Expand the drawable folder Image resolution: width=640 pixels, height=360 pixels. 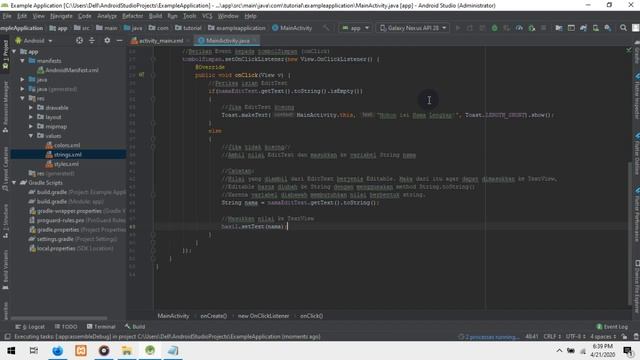(x=31, y=108)
